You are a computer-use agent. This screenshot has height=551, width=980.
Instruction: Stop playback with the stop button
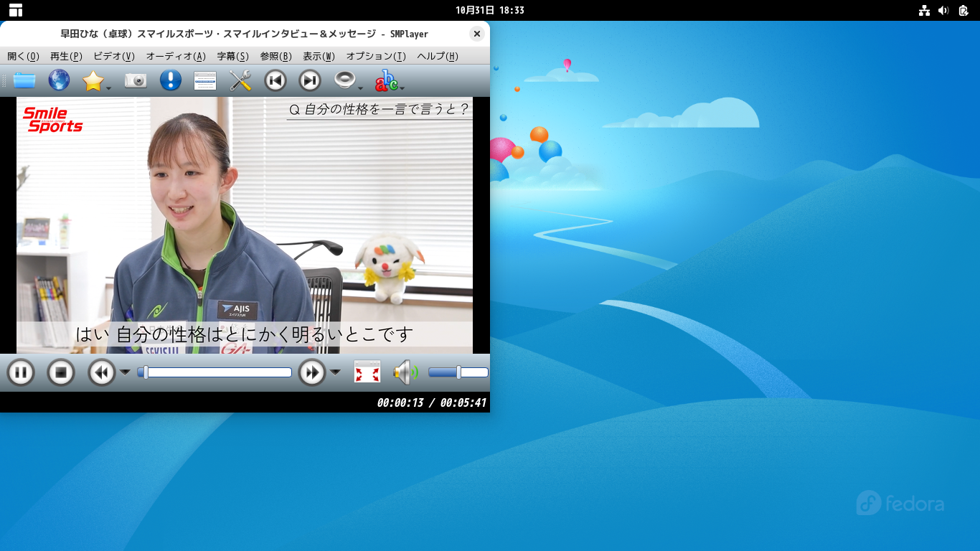61,372
